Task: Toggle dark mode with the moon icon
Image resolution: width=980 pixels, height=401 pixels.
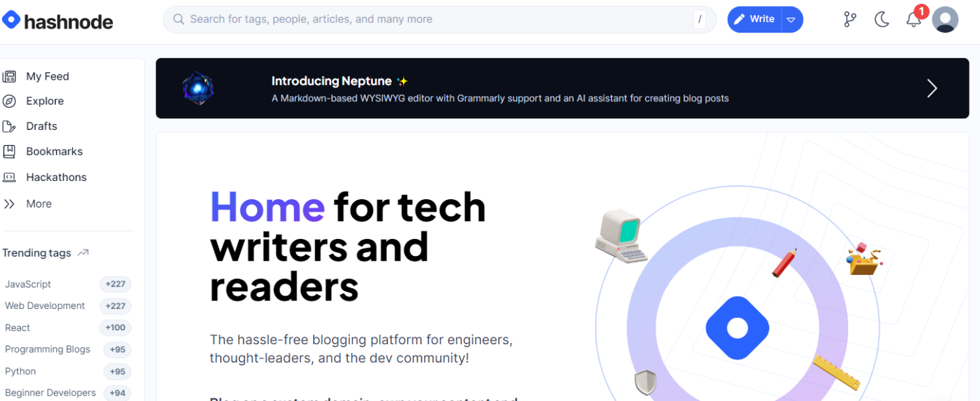Action: (882, 20)
